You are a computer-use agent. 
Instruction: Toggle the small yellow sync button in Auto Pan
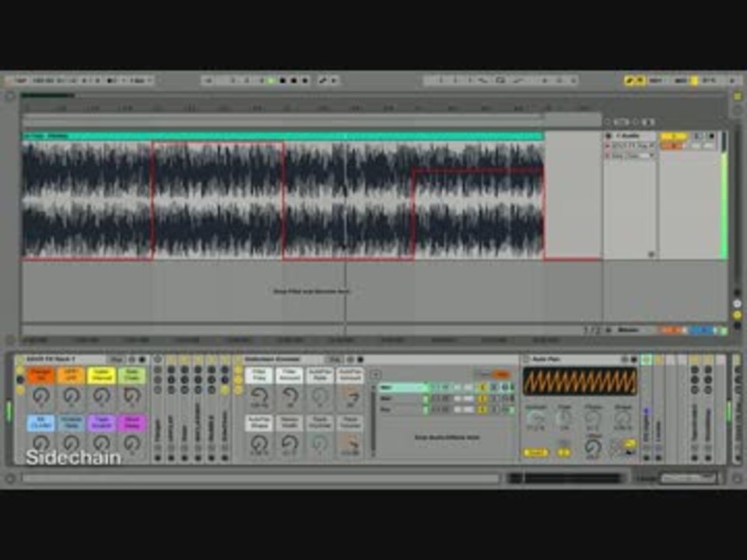pyautogui.click(x=564, y=453)
